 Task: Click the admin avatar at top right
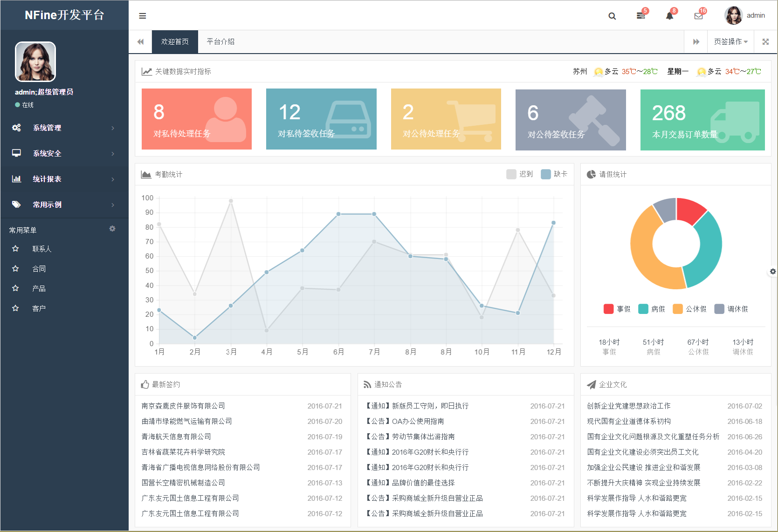pos(733,15)
